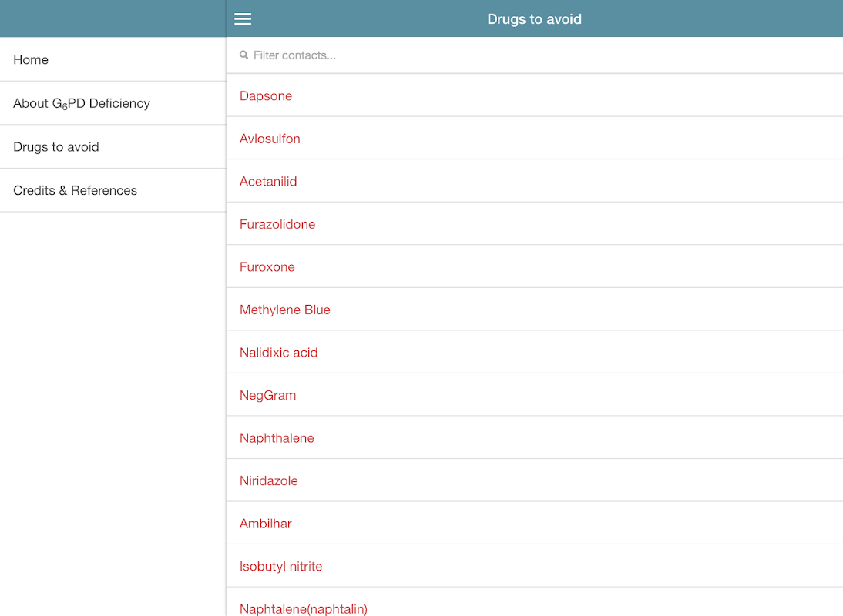
Task: Open Home from the side menu
Action: [31, 60]
